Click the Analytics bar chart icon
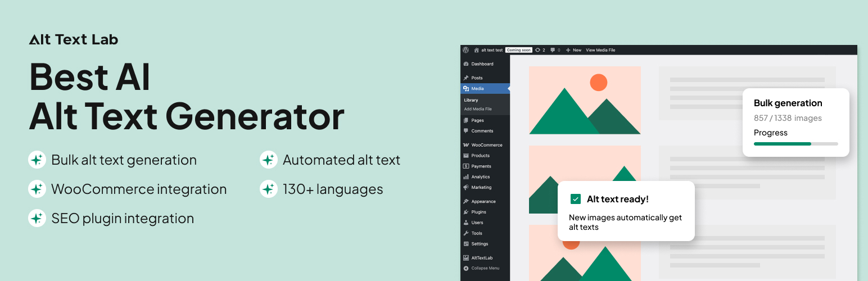Viewport: 868px width, 281px height. (x=466, y=177)
